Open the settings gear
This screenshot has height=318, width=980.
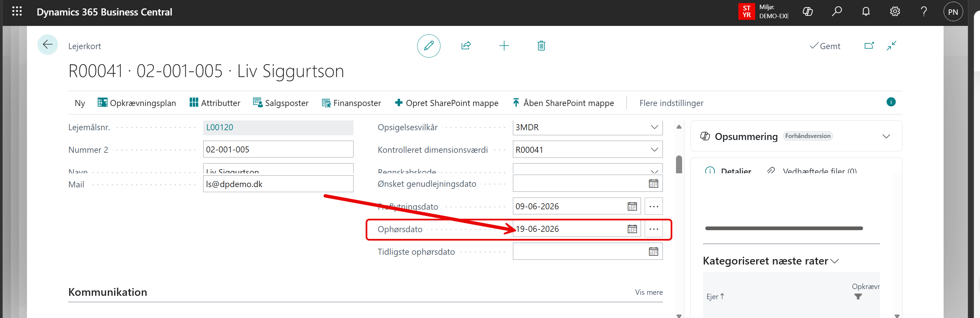click(x=895, y=12)
